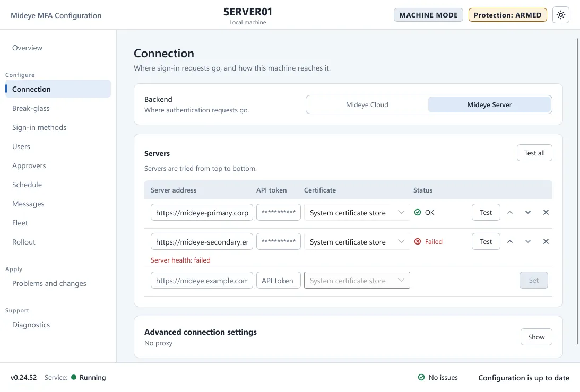The image size is (580, 392).
Task: Open the Rollout page
Action: [x=58, y=242]
